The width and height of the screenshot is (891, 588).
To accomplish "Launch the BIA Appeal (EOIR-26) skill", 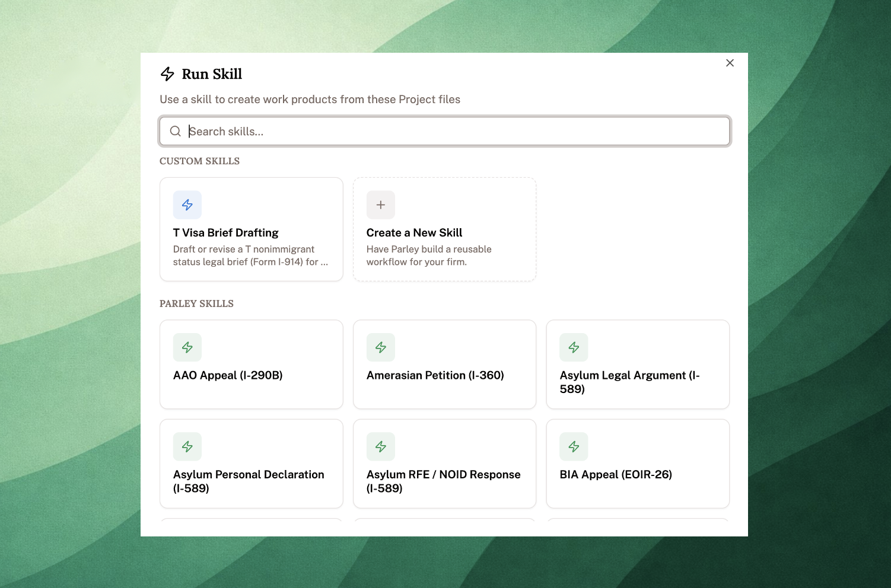I will (638, 464).
